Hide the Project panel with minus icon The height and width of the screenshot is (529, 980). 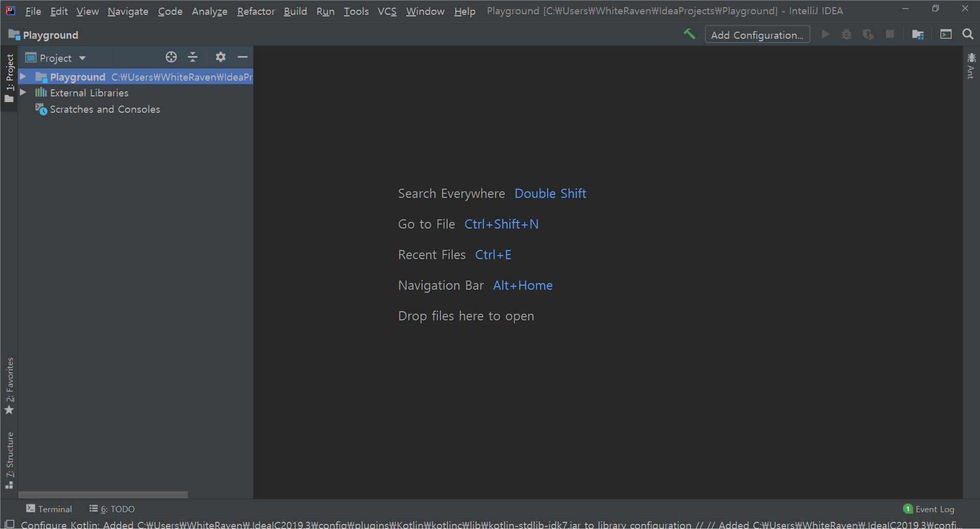pyautogui.click(x=242, y=57)
